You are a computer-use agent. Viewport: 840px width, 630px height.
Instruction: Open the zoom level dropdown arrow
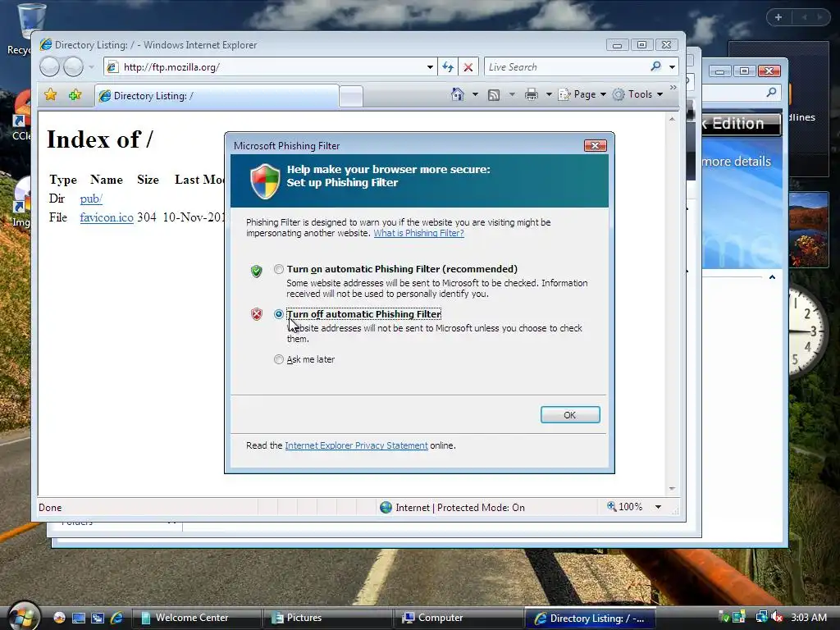click(x=659, y=507)
